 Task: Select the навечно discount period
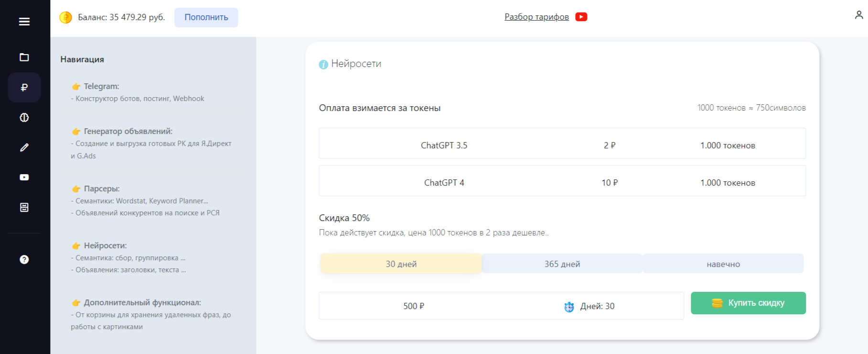pos(723,264)
